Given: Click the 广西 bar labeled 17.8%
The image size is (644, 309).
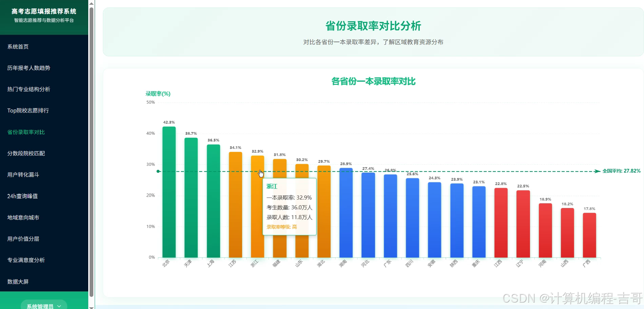Looking at the screenshot, I should coord(589,235).
